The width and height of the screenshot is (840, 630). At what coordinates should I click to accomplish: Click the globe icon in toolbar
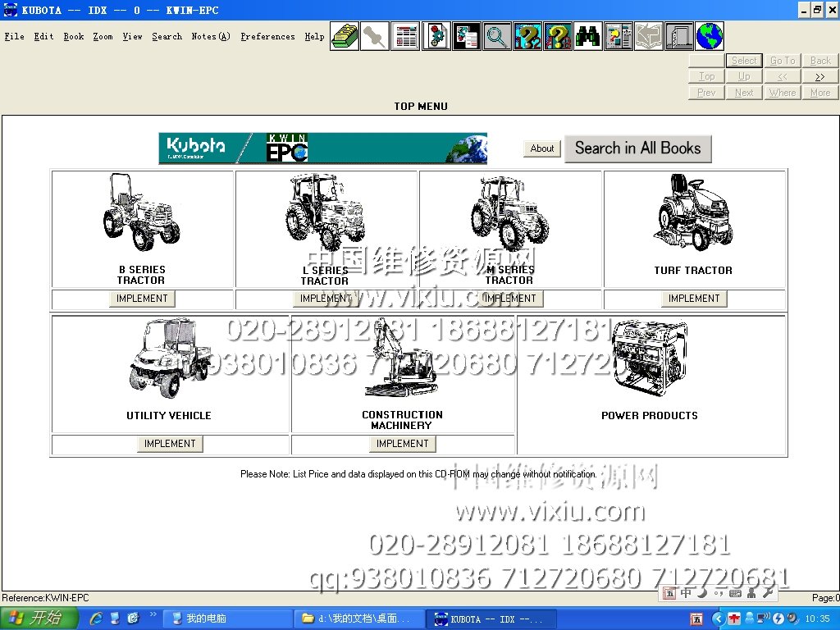pos(710,37)
